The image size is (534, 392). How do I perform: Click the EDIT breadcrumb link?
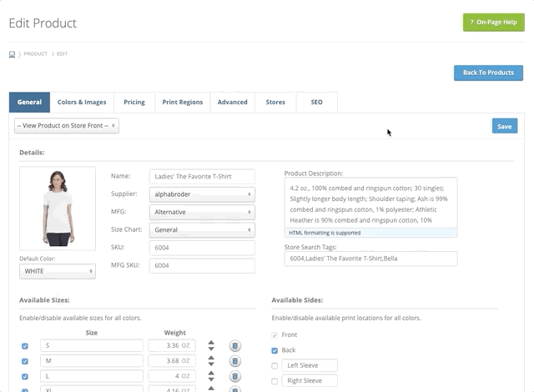coord(62,53)
